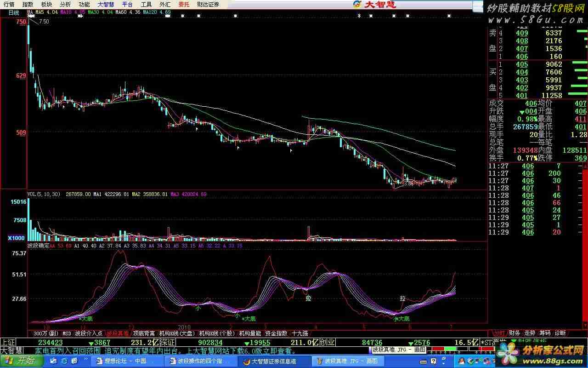Screen dimensions: 588x368
Task: Select the 分时 side panel tab
Action: 499,333
